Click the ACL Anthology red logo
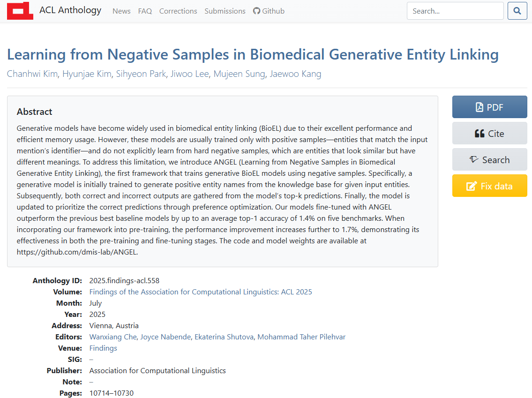 pos(20,11)
